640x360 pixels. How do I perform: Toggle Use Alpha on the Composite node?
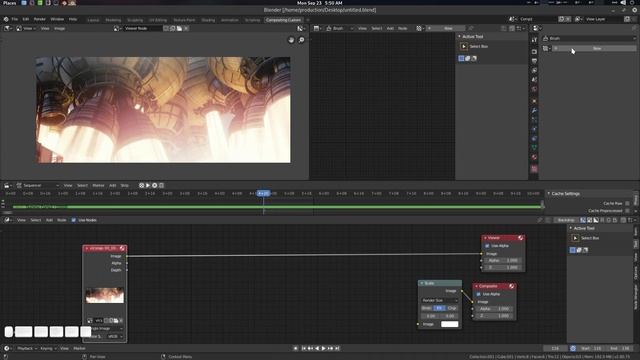pos(478,294)
